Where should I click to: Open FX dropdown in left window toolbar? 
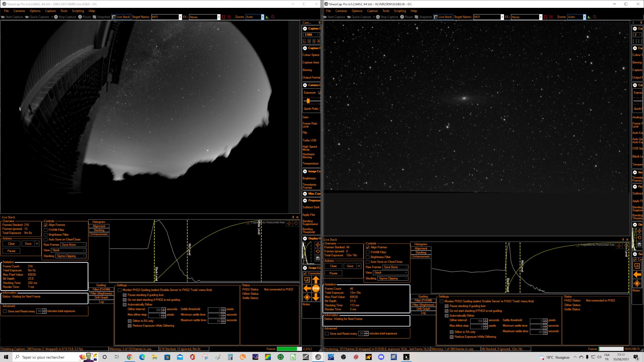click(x=219, y=17)
